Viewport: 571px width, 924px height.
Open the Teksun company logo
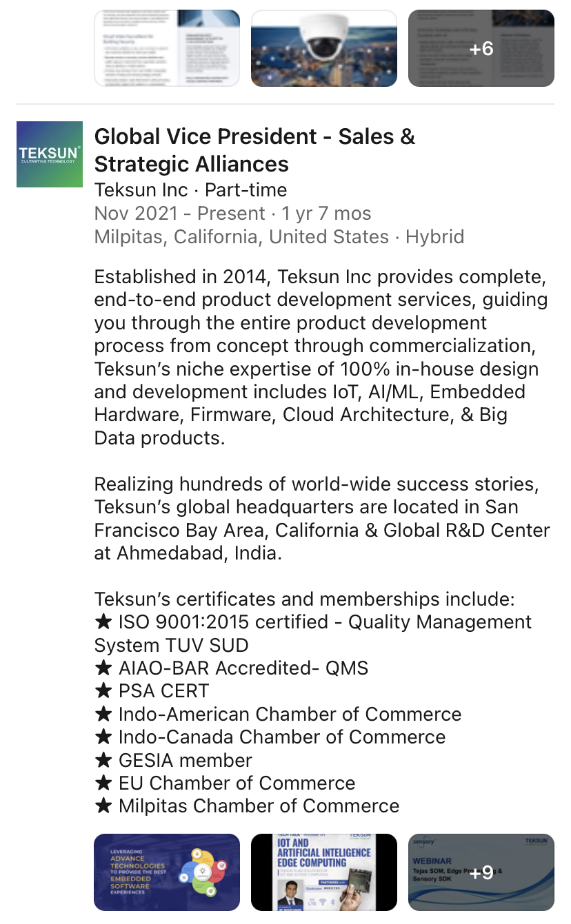pos(50,154)
